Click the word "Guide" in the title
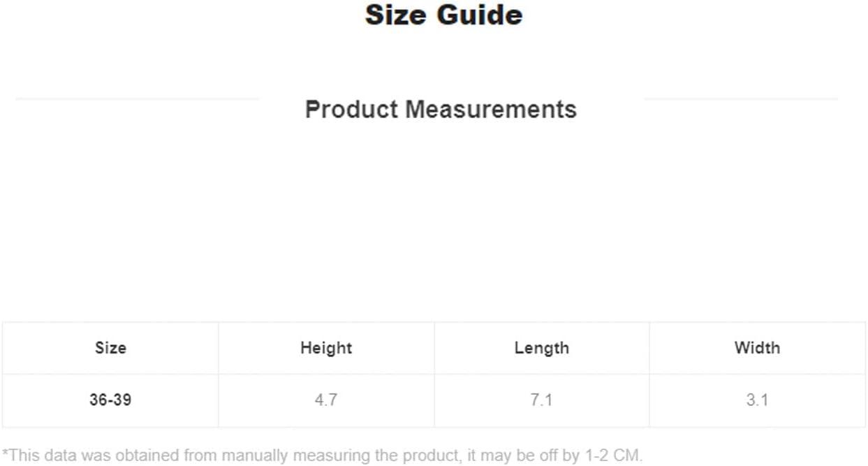This screenshot has width=868, height=466. 482,15
